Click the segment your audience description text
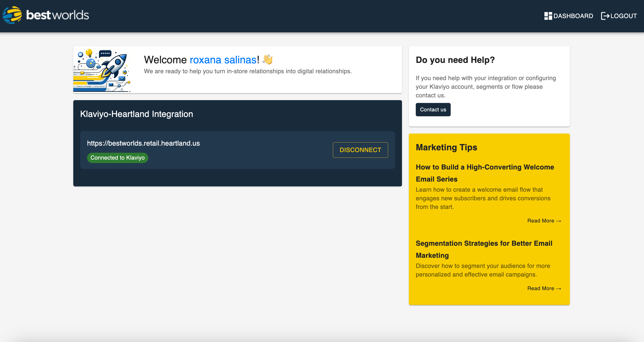This screenshot has height=342, width=644. coord(483,270)
